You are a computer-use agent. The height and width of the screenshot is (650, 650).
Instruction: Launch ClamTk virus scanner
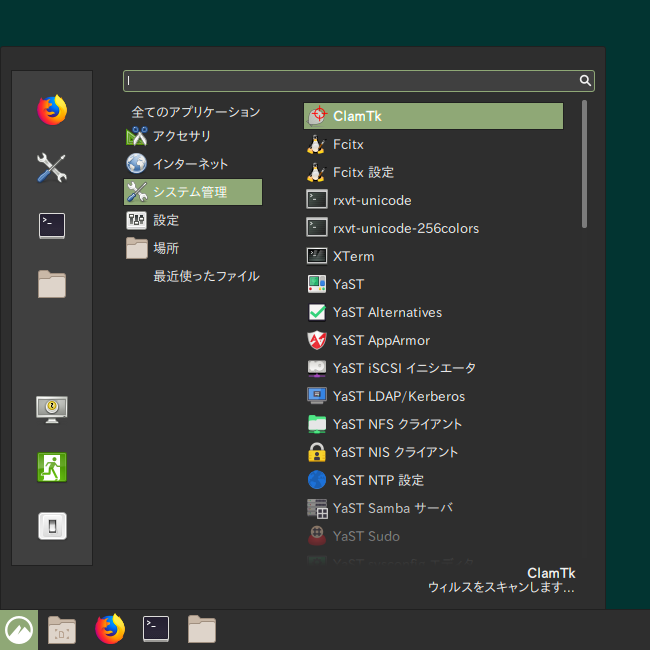(x=433, y=116)
